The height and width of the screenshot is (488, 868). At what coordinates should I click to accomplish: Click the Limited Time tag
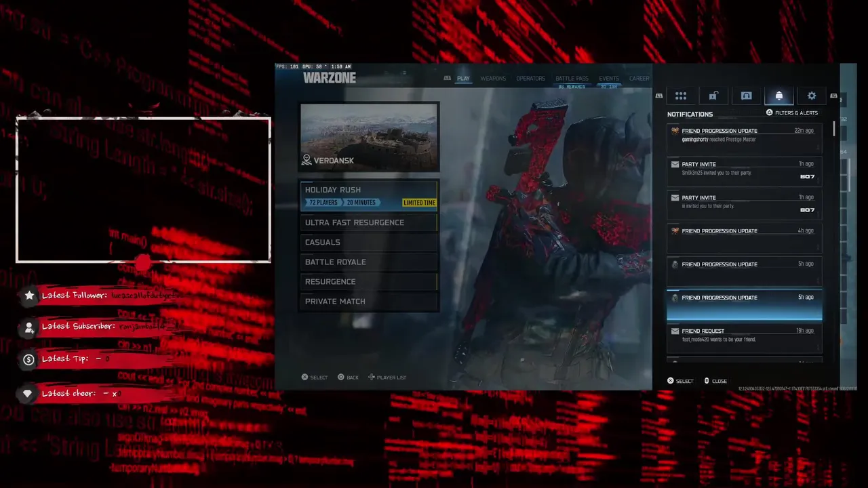[419, 203]
